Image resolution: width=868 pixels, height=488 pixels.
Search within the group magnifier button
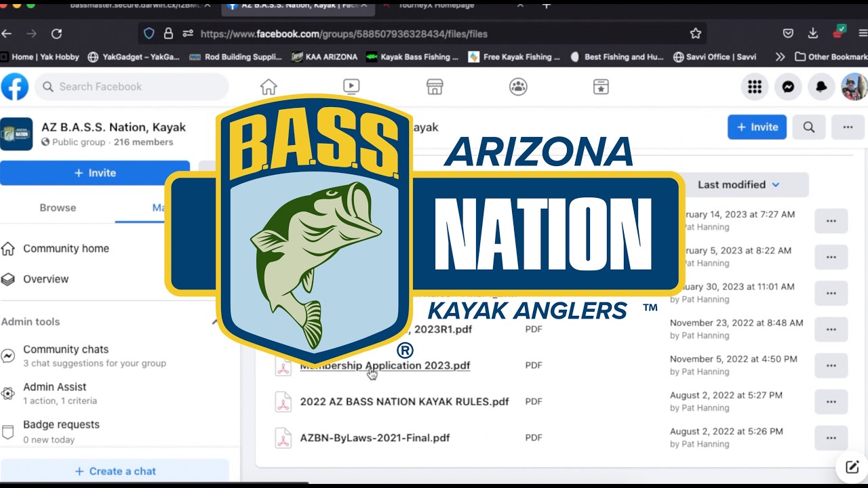809,127
